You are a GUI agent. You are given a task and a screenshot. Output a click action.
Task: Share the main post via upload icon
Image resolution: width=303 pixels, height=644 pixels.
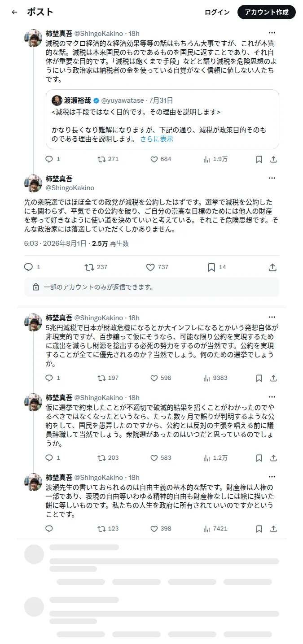(272, 267)
